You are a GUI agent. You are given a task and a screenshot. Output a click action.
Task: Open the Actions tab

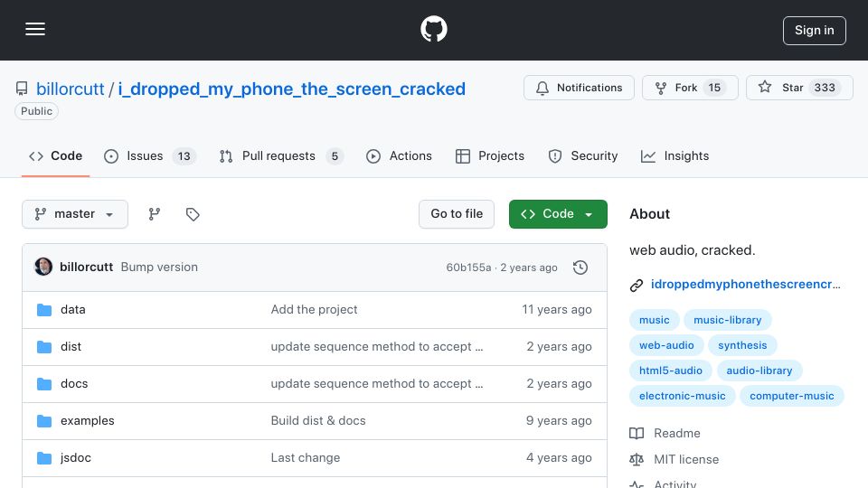coord(399,156)
